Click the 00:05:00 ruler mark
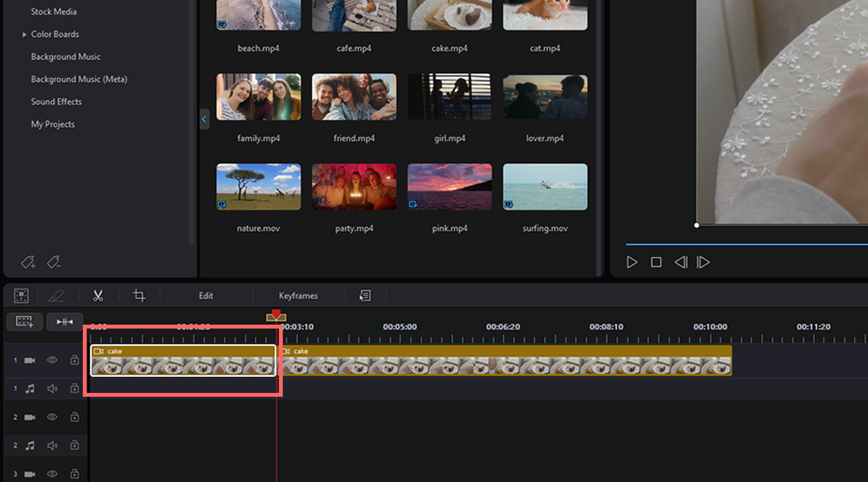This screenshot has height=482, width=868. pos(400,327)
